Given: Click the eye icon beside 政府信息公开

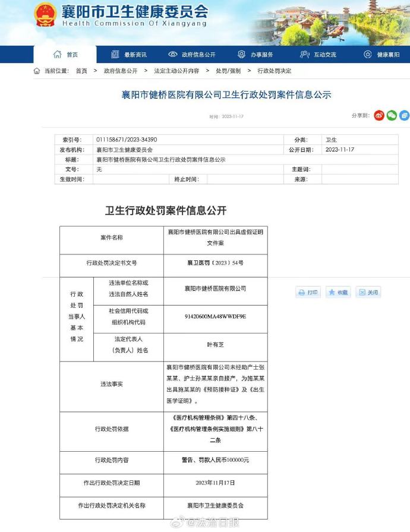Looking at the screenshot, I should tap(173, 55).
